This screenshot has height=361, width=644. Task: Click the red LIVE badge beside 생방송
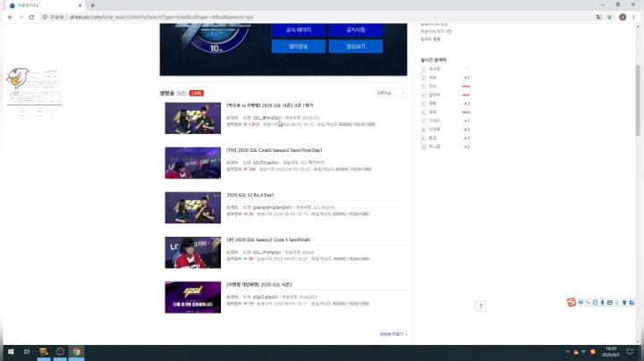[196, 93]
